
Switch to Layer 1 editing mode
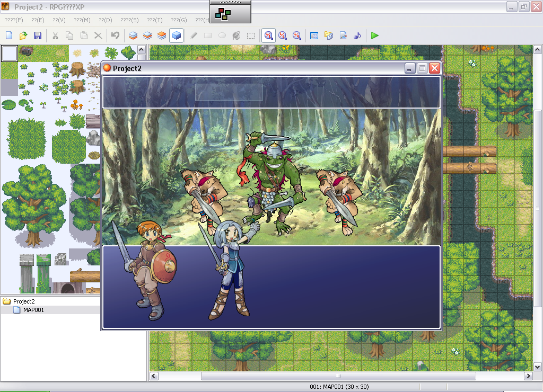coord(133,35)
